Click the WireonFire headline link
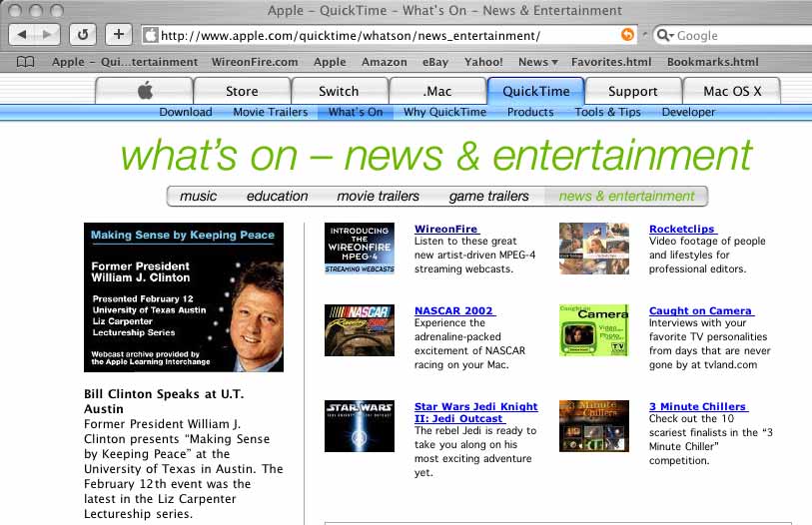 446,229
